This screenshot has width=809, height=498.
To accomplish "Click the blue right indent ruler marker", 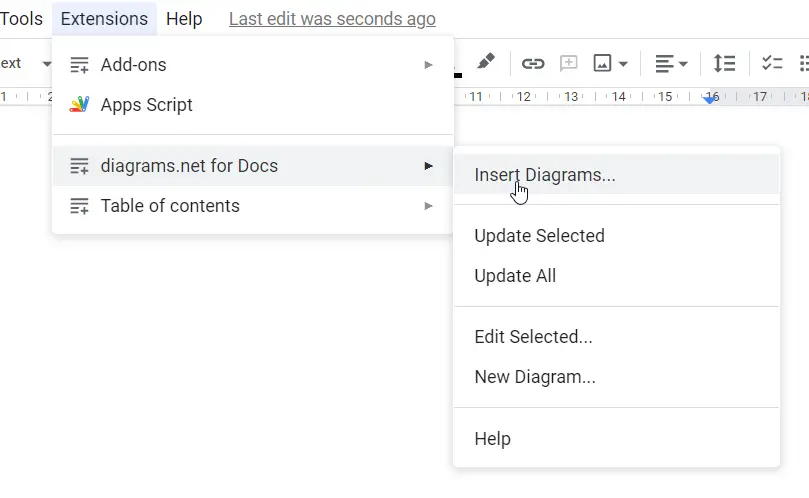I will click(x=710, y=99).
